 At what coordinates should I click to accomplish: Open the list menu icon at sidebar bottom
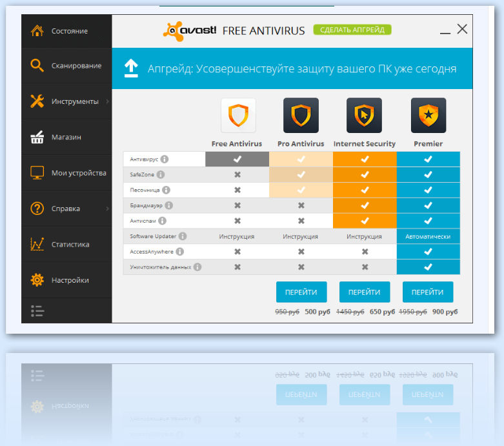(37, 311)
